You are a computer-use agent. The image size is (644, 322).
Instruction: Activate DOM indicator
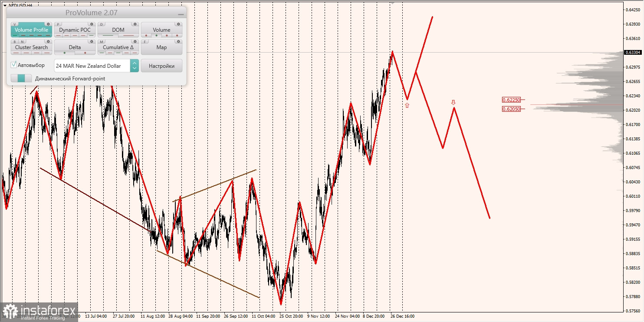coord(118,30)
